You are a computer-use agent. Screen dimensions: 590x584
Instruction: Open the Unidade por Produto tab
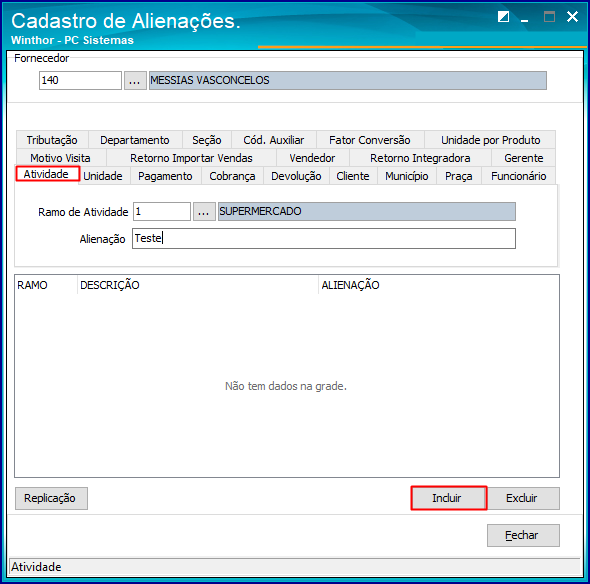490,140
